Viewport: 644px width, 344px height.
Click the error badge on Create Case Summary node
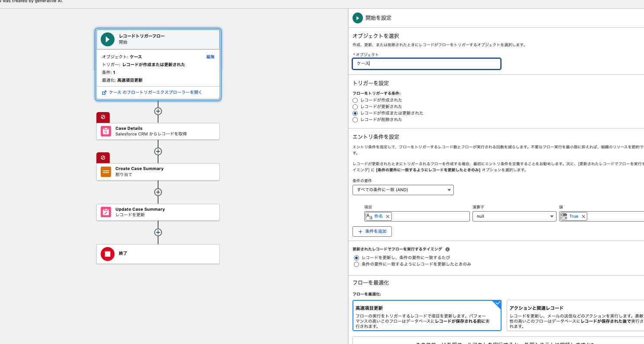click(x=103, y=158)
